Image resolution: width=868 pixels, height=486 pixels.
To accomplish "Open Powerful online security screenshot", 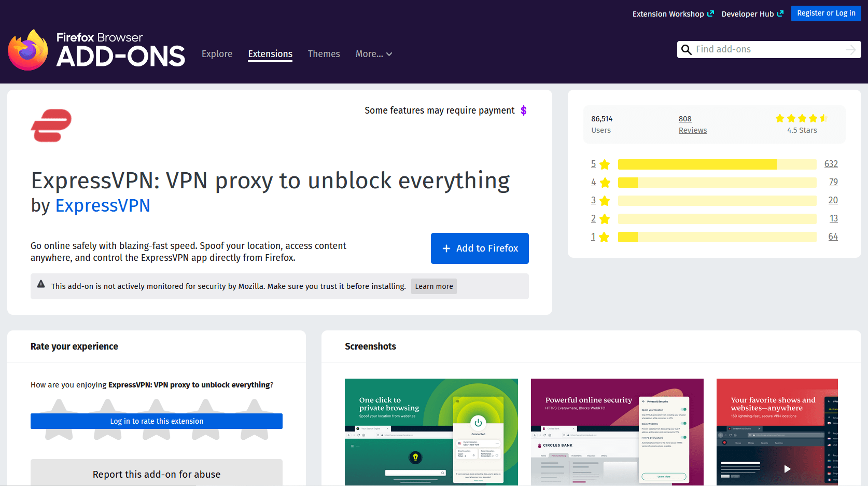I will pyautogui.click(x=617, y=432).
